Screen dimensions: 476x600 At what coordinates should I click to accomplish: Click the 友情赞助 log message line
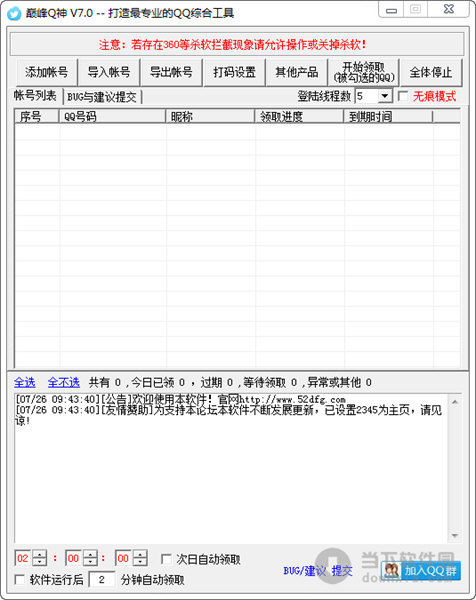tap(228, 415)
